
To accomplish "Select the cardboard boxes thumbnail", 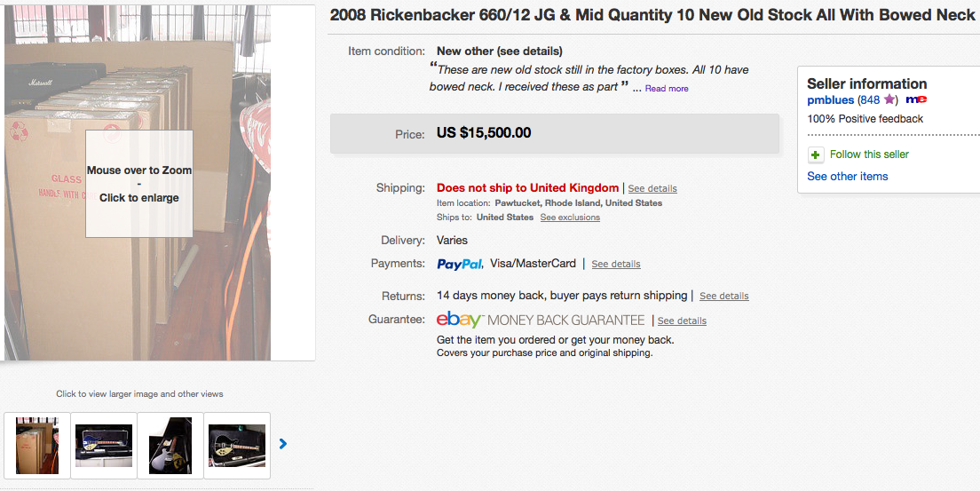I will pyautogui.click(x=37, y=446).
